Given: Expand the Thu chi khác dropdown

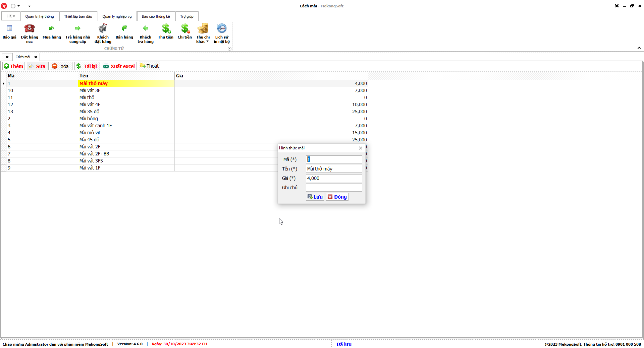Looking at the screenshot, I should [x=203, y=33].
